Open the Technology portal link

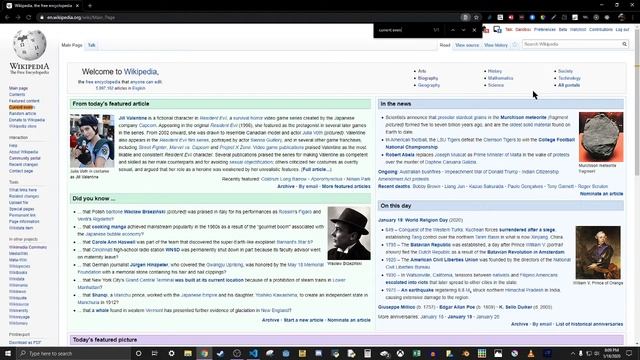569,78
